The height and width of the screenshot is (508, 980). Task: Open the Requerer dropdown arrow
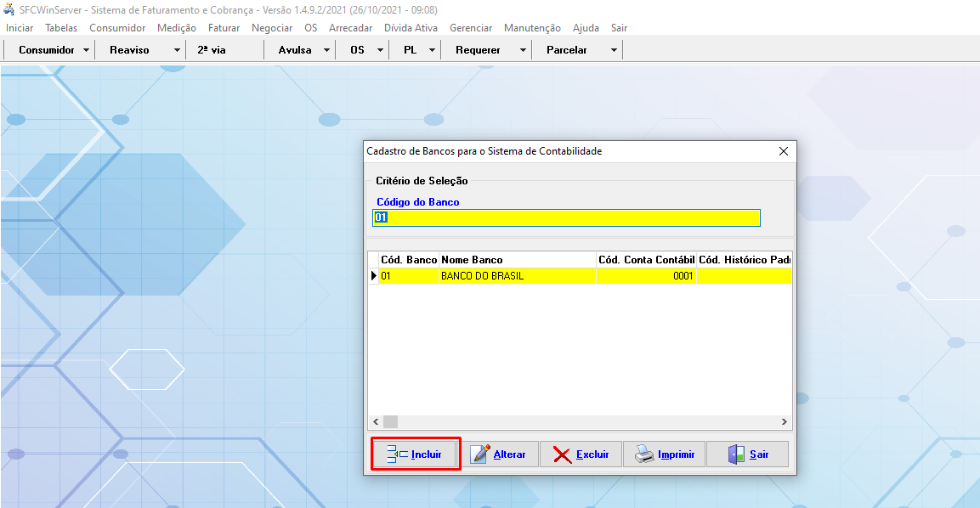pyautogui.click(x=523, y=50)
